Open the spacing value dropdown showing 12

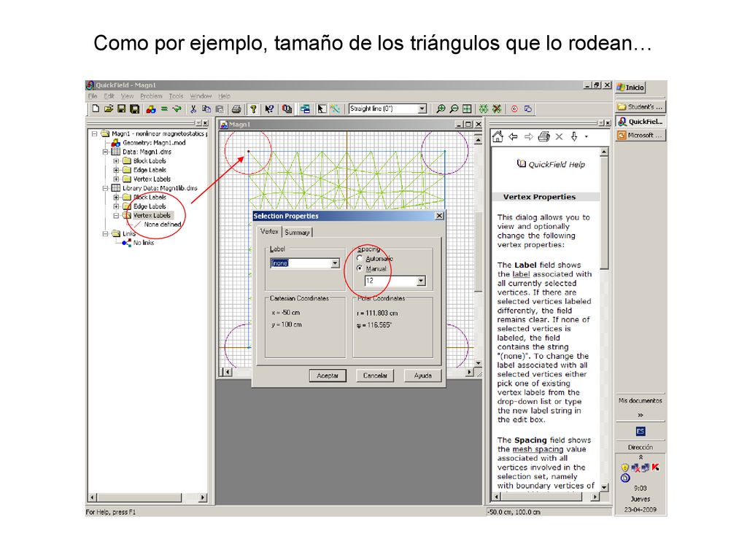tap(421, 281)
